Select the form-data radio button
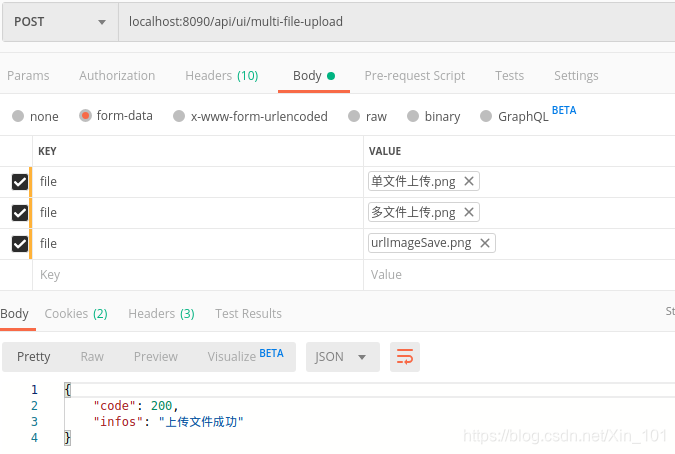Screen dimensions: 675x454 (85, 116)
